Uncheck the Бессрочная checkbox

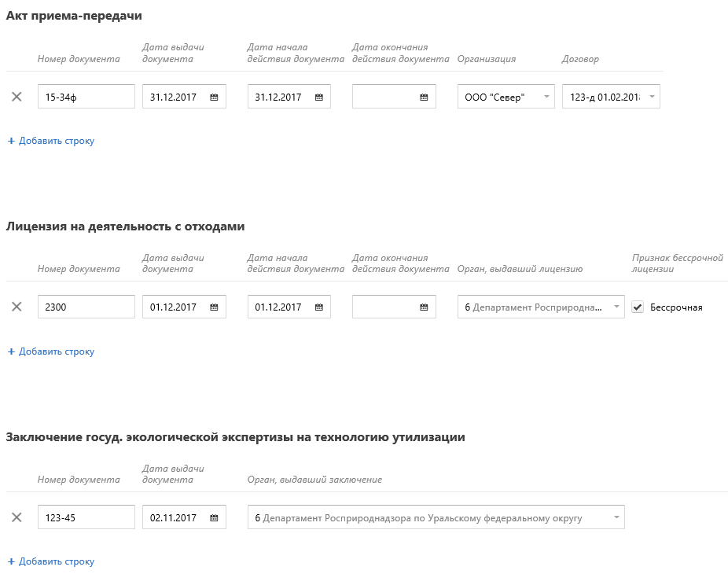coord(638,307)
